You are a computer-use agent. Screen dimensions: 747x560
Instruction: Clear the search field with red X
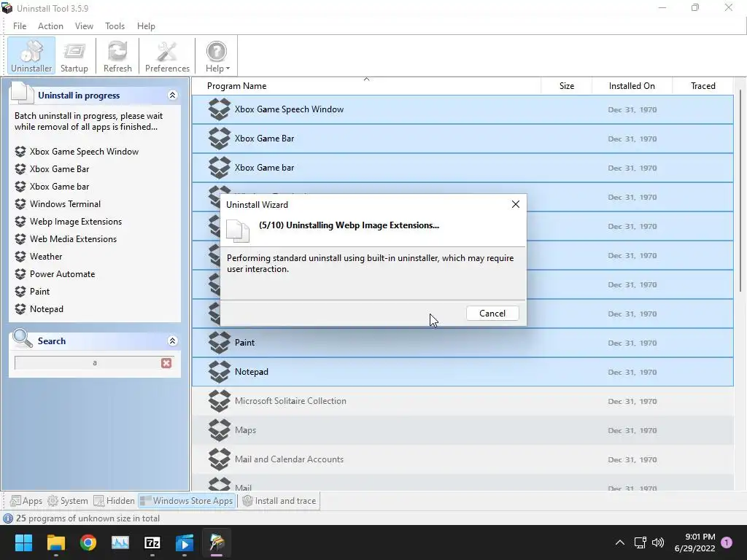(x=166, y=363)
